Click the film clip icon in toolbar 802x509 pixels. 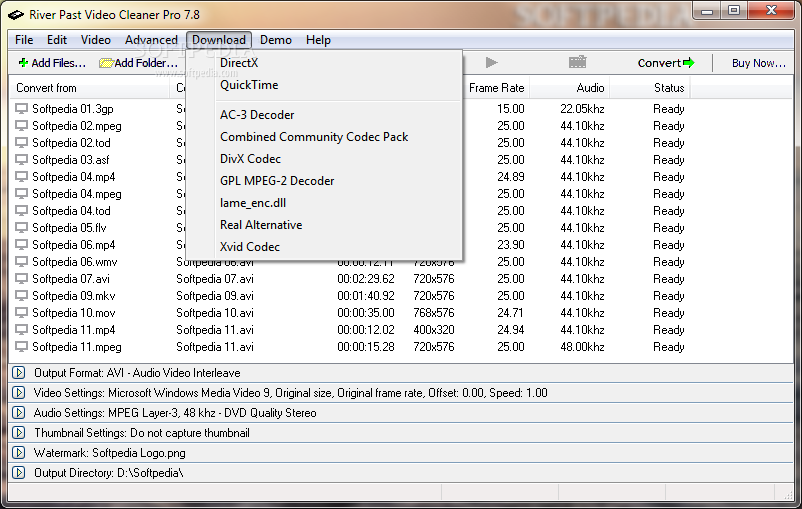tap(577, 62)
